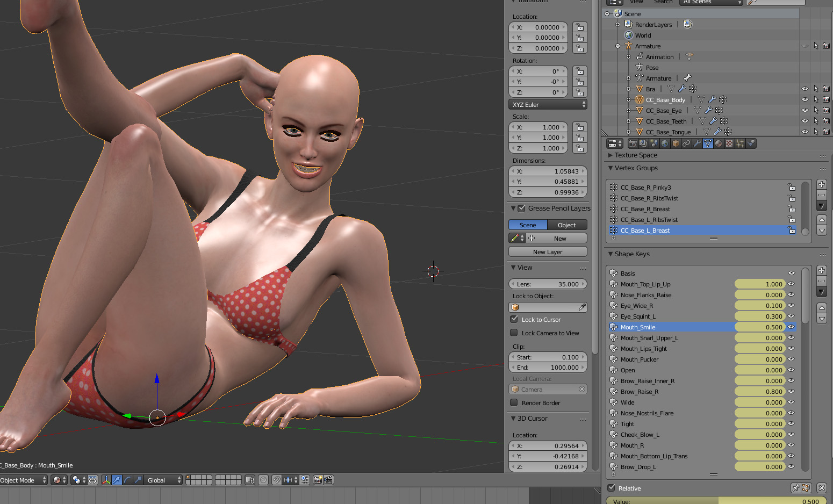Collapse the Armature outliner node
Screen dimensions: 833x504
617,46
